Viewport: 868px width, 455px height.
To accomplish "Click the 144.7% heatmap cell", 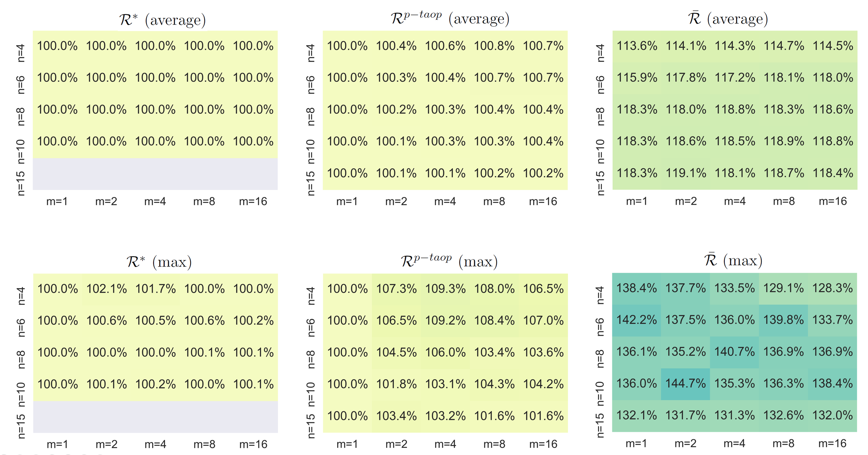I will [685, 384].
